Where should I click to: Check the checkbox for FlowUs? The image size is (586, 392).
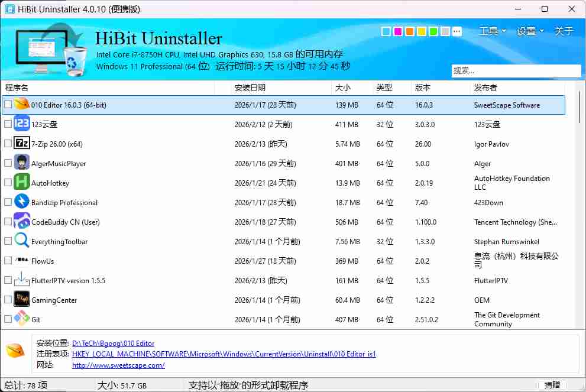point(8,261)
